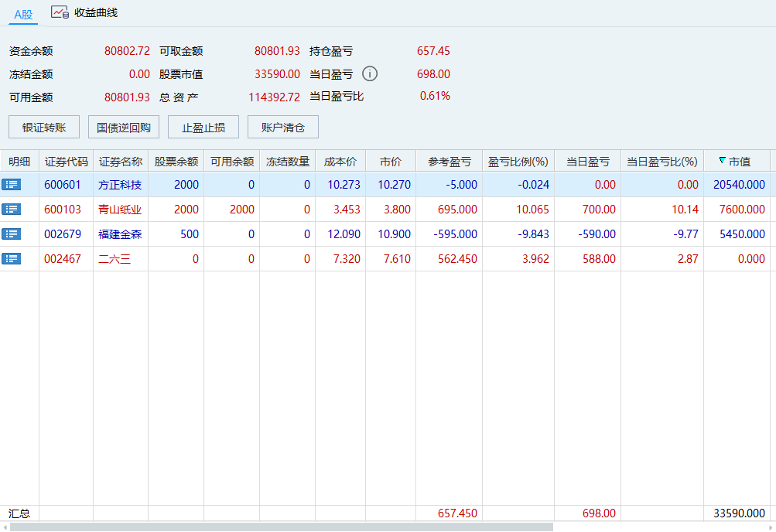Click the market value 7600.000
The height and width of the screenshot is (532, 776).
pos(743,209)
